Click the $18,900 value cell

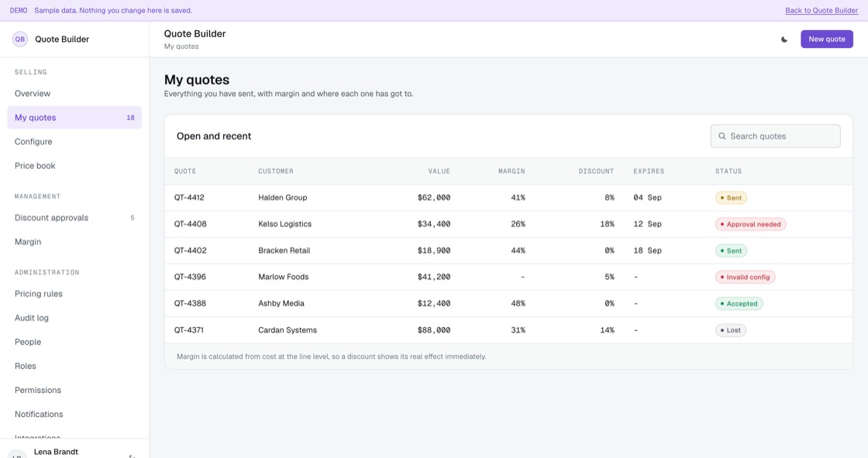click(433, 250)
